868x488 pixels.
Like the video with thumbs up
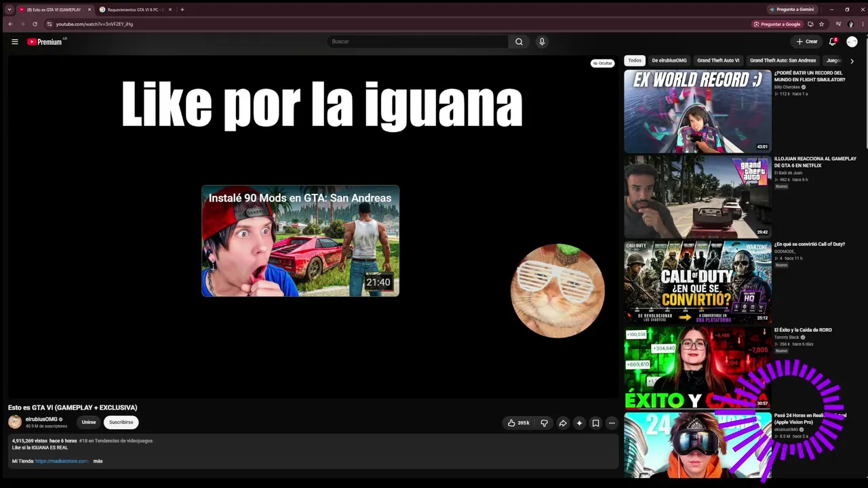pos(519,423)
